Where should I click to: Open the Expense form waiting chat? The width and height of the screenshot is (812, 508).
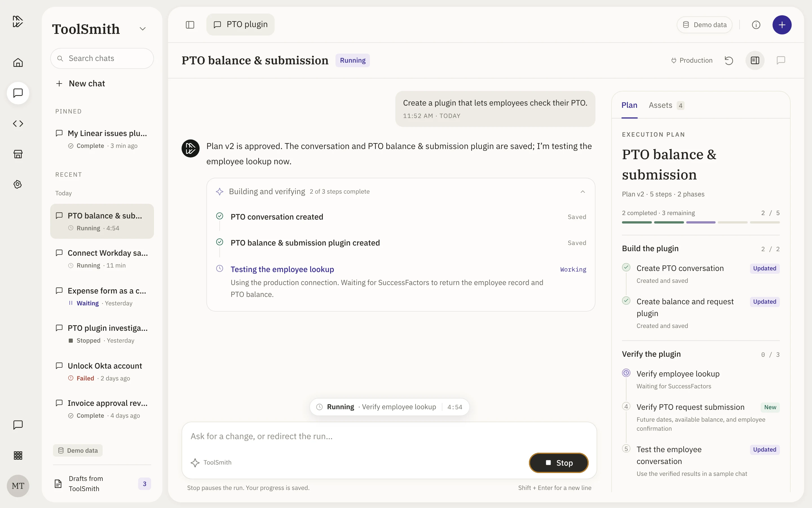point(102,296)
